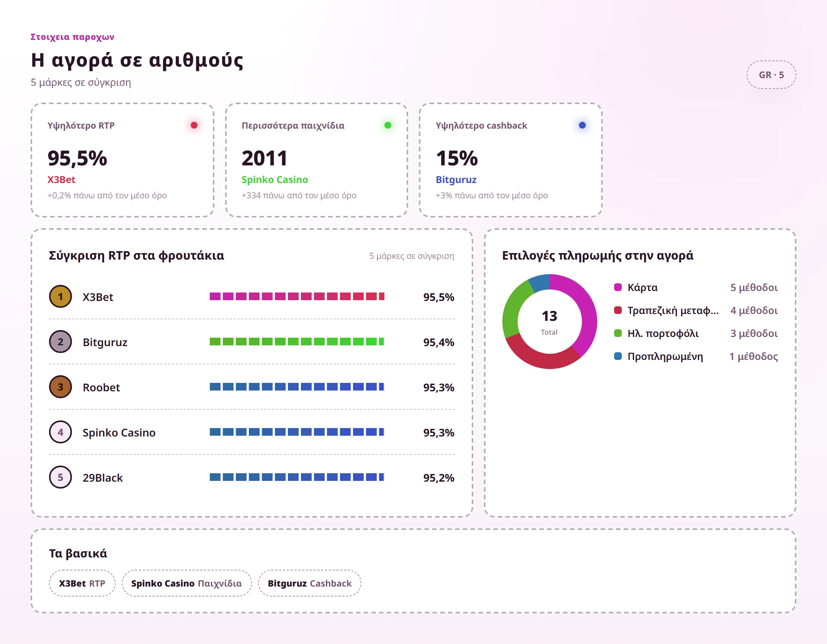Screen dimensions: 827x644
Task: Click Spinko Casino name in games card
Action: click(x=275, y=180)
